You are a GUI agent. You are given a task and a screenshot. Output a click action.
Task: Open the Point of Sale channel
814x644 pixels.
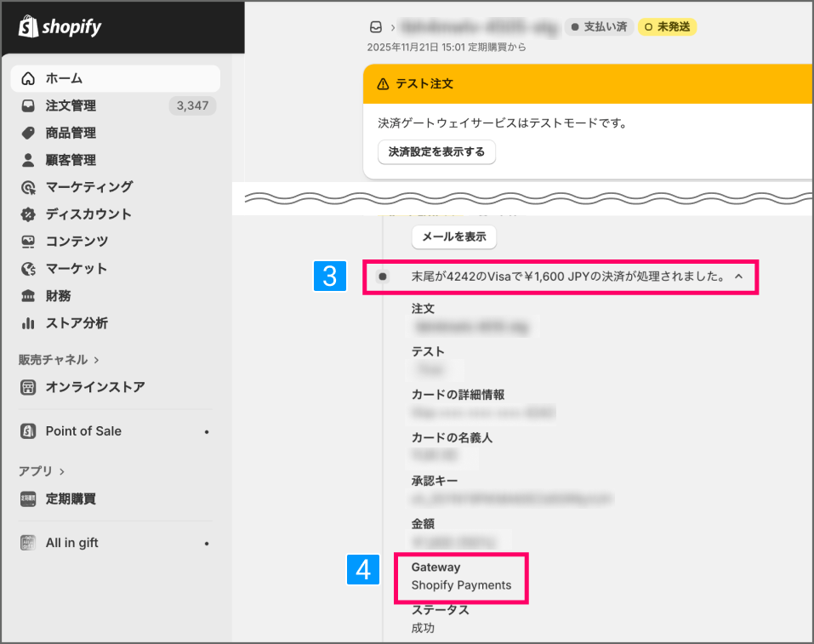pyautogui.click(x=83, y=431)
